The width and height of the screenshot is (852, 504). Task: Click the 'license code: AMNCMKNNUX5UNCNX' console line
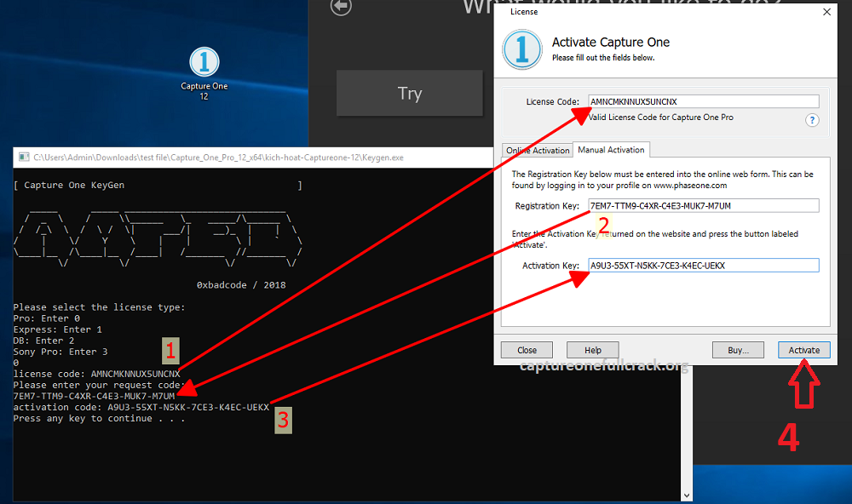97,374
